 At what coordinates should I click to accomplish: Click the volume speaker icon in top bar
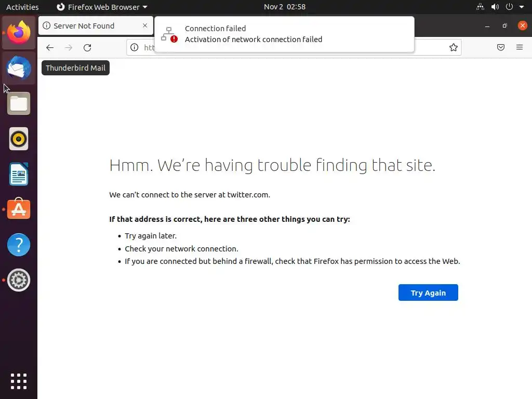point(495,7)
